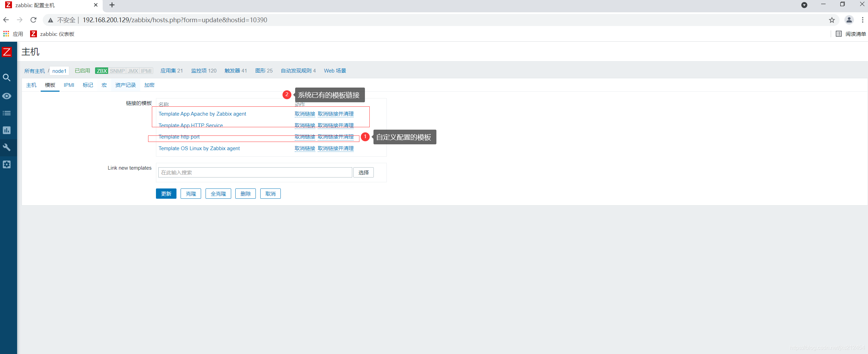Click the 已启用 status link
Viewport: 868px width, 354px height.
pos(82,71)
